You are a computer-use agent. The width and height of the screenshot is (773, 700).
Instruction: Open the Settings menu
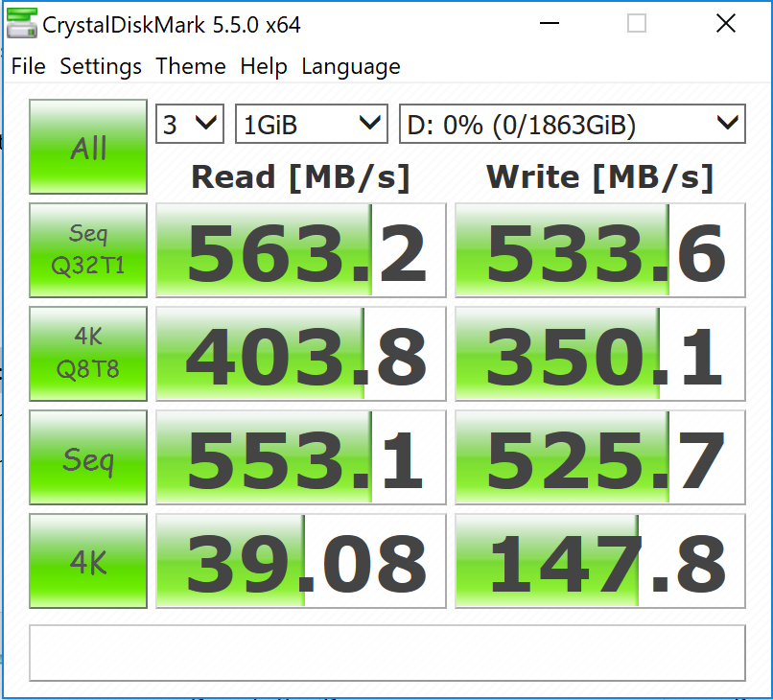tap(101, 66)
